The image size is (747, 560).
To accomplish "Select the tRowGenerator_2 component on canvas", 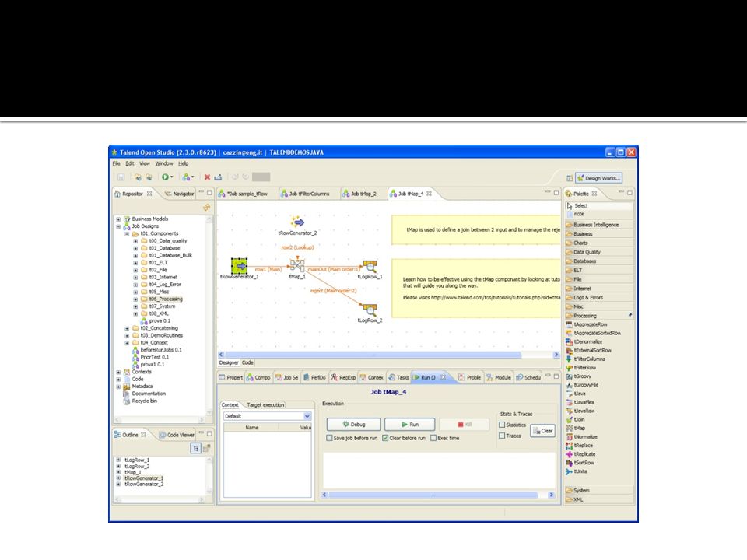I will pyautogui.click(x=297, y=222).
